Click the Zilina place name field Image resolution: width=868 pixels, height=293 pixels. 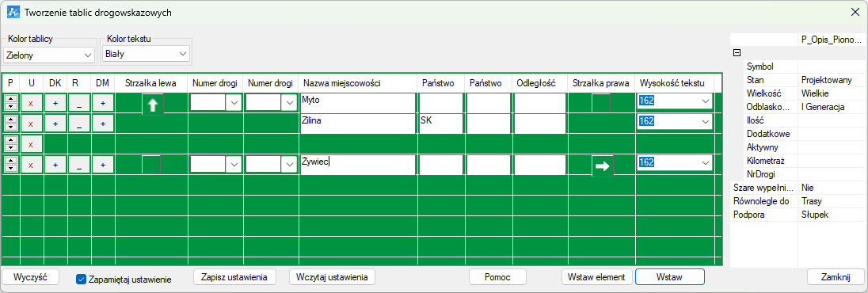[358, 124]
